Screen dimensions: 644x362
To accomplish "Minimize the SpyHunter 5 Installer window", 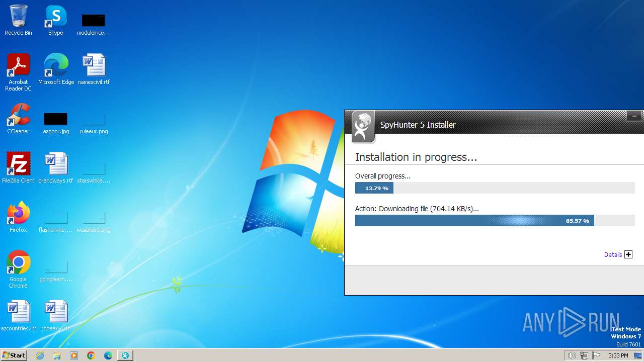I will [x=634, y=116].
